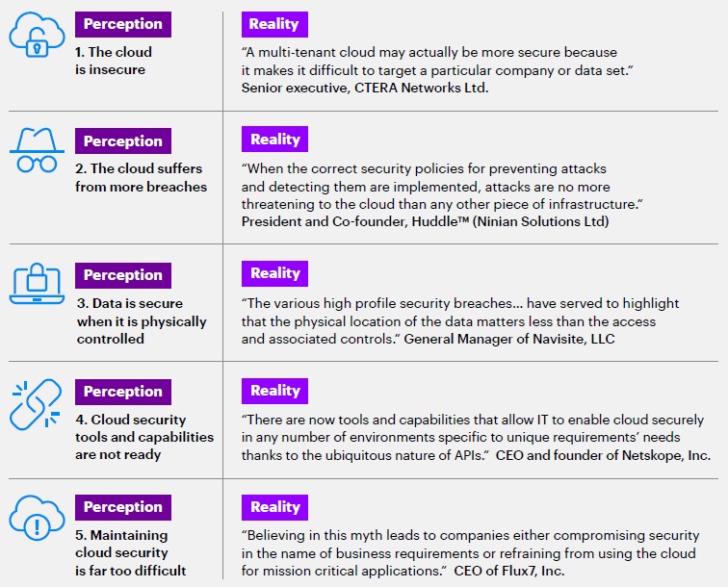Image resolution: width=728 pixels, height=587 pixels.
Task: Click the cloud with padlock icon
Action: click(36, 36)
